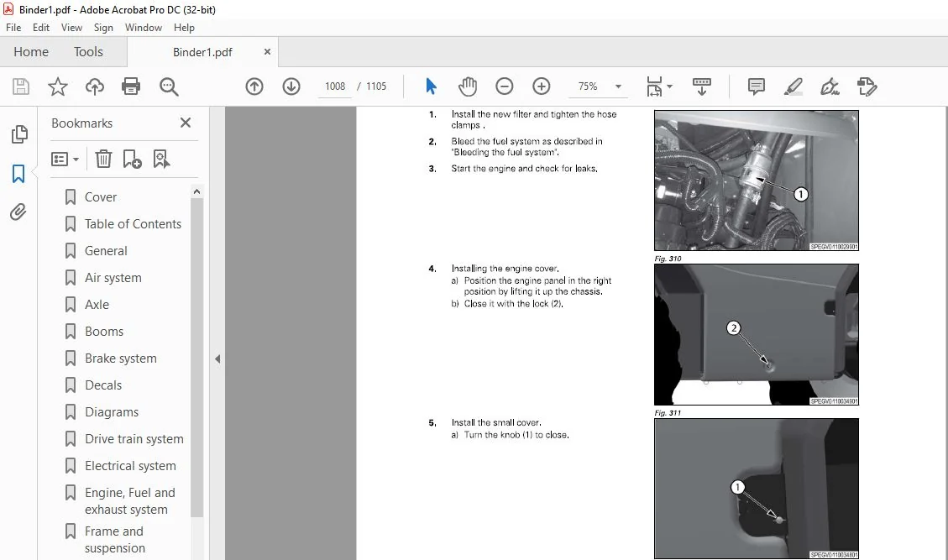Screen dimensions: 948x560
Task: Open the Booms bookmark
Action: pos(104,332)
